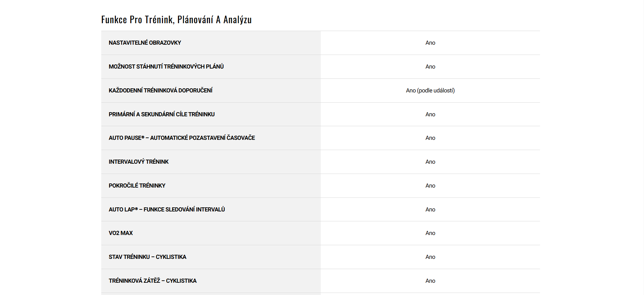Image resolution: width=644 pixels, height=295 pixels.
Task: Click the "VO2 Max" row label
Action: pos(121,233)
